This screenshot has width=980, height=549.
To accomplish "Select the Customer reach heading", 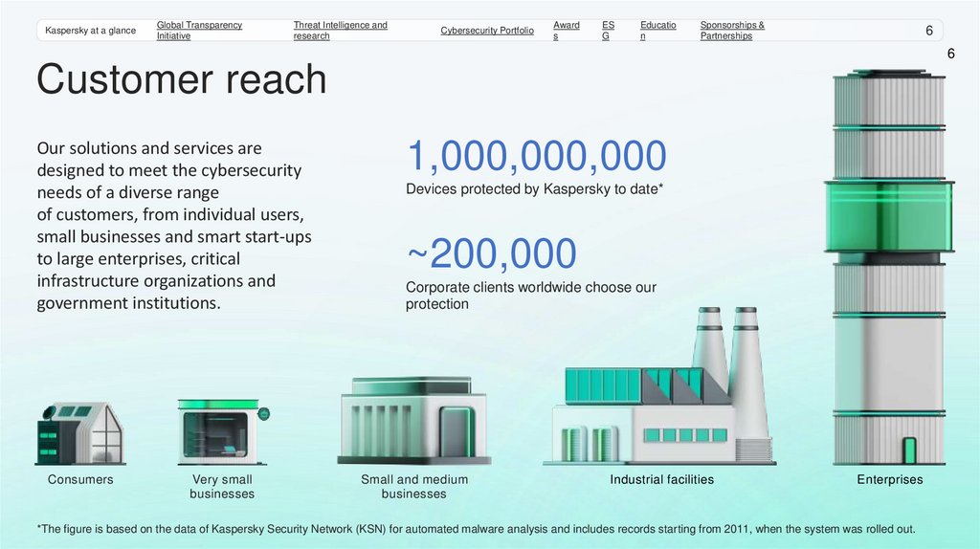I will coord(181,79).
